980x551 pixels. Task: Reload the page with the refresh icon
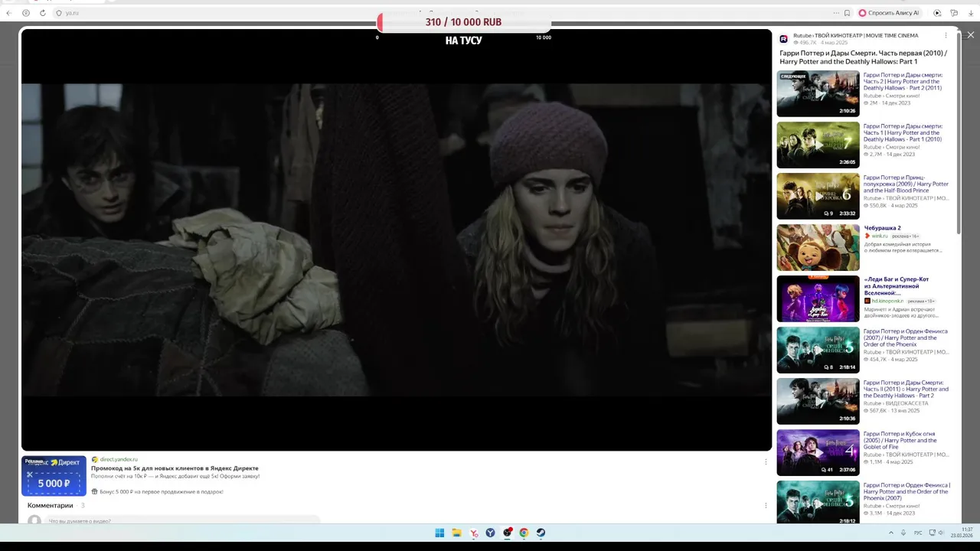click(43, 13)
